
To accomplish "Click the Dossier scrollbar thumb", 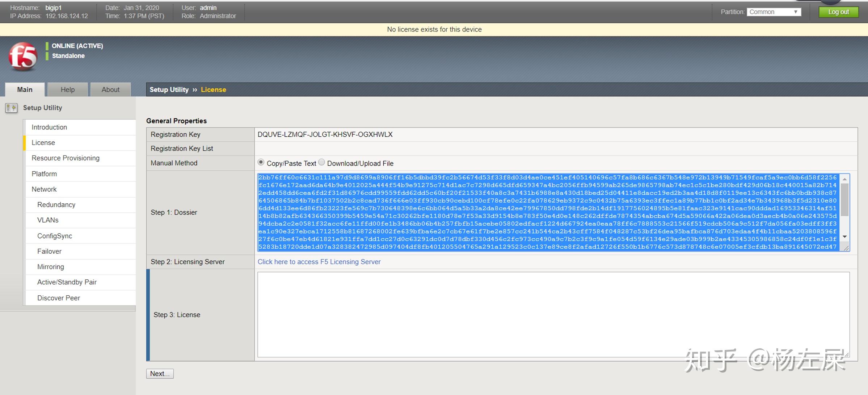I will click(844, 200).
